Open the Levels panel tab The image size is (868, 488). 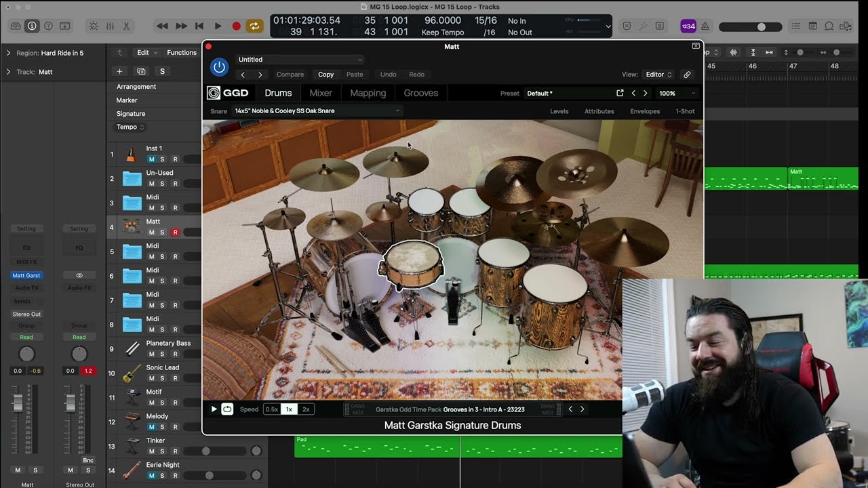click(x=559, y=111)
